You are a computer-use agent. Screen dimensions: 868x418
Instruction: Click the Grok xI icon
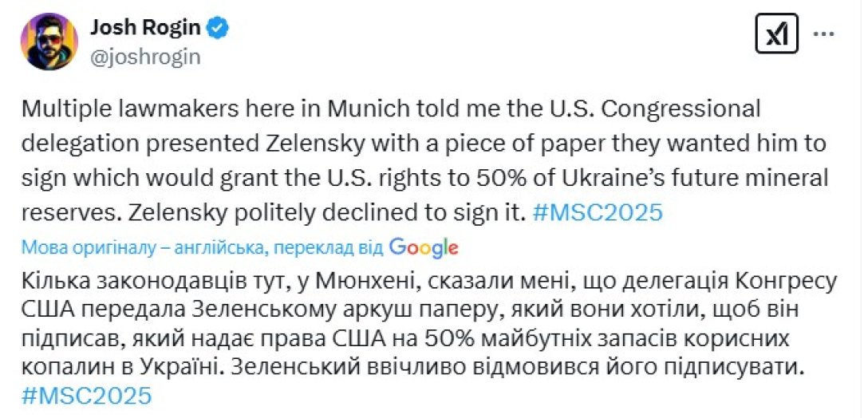point(776,34)
